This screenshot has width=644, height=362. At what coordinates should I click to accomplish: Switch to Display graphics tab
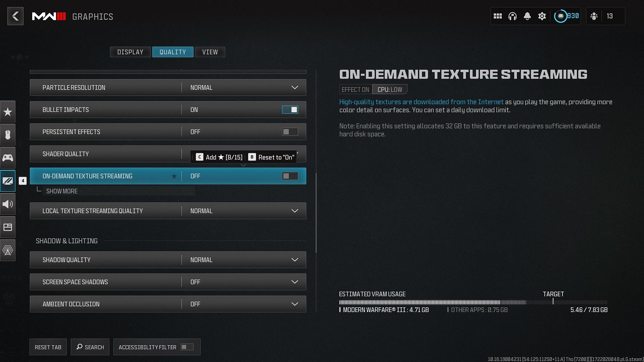[x=130, y=52]
